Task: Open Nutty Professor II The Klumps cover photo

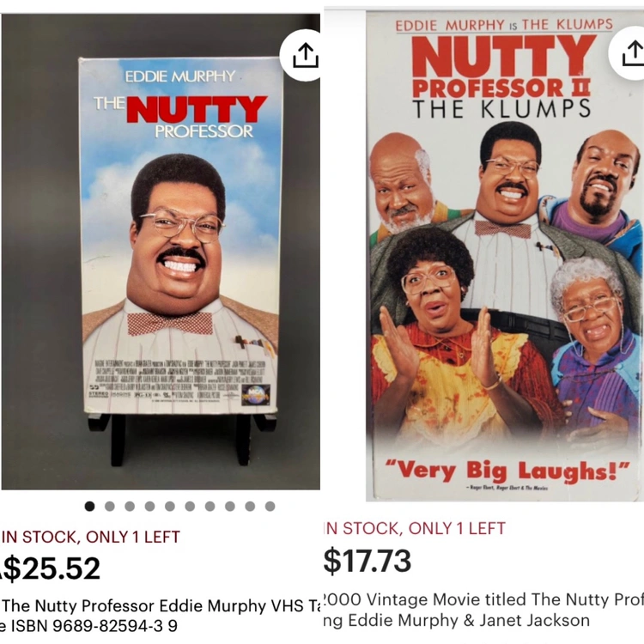Action: (x=505, y=256)
